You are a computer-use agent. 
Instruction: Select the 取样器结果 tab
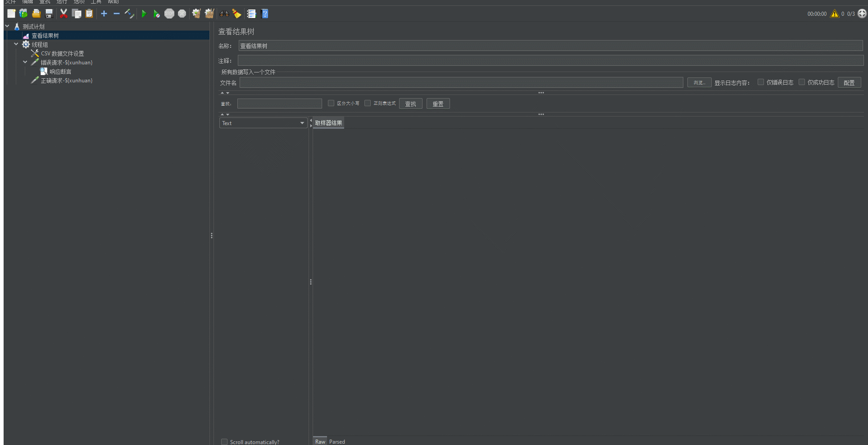coord(328,123)
